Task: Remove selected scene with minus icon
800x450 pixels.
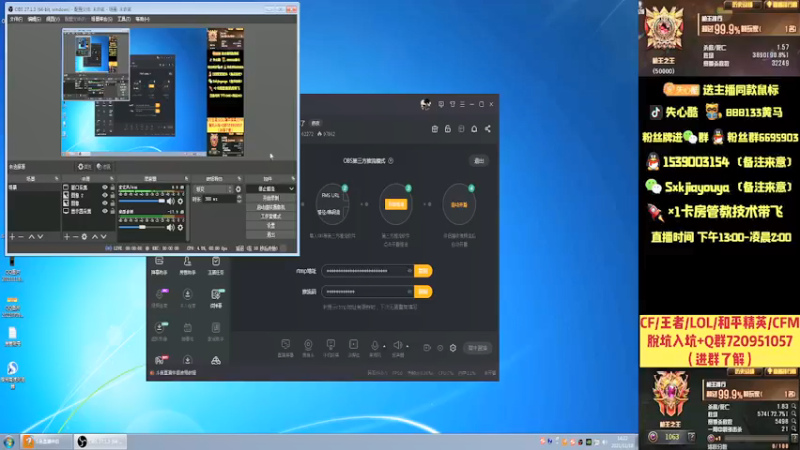Action: (x=21, y=237)
